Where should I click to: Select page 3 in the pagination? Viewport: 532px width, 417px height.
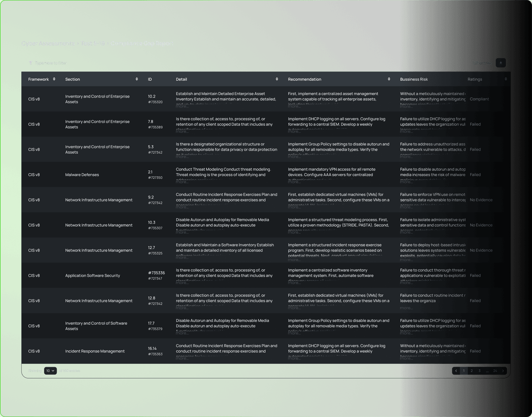479,371
